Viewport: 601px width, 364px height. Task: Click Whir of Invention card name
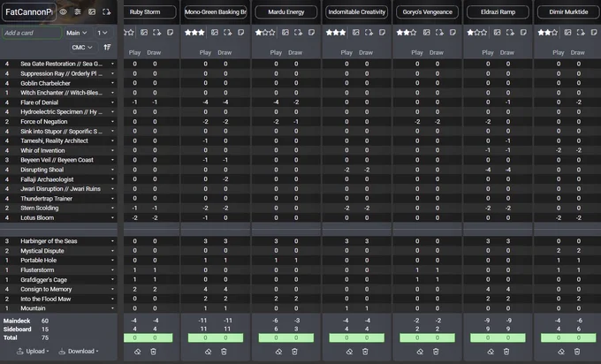click(42, 150)
